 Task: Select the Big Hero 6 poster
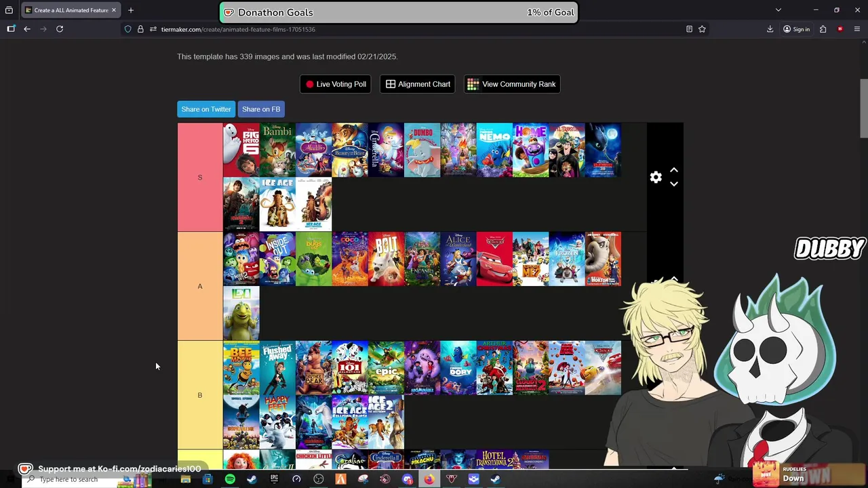241,150
